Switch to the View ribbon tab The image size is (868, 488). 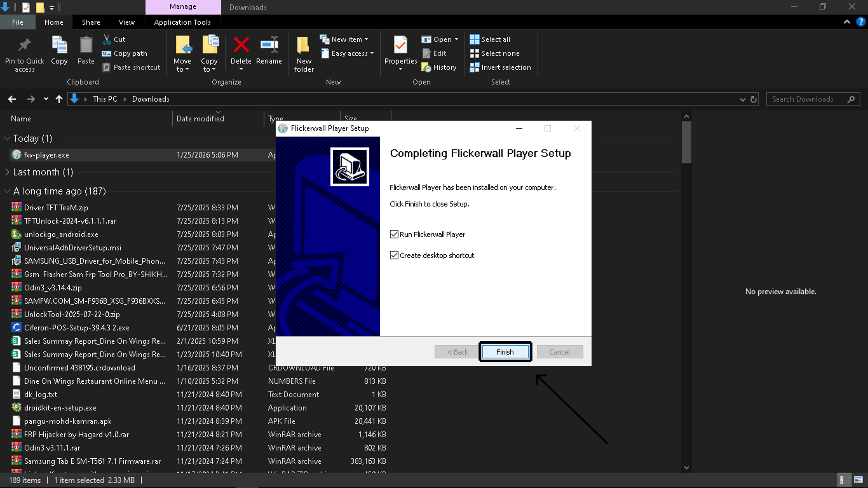click(x=127, y=22)
